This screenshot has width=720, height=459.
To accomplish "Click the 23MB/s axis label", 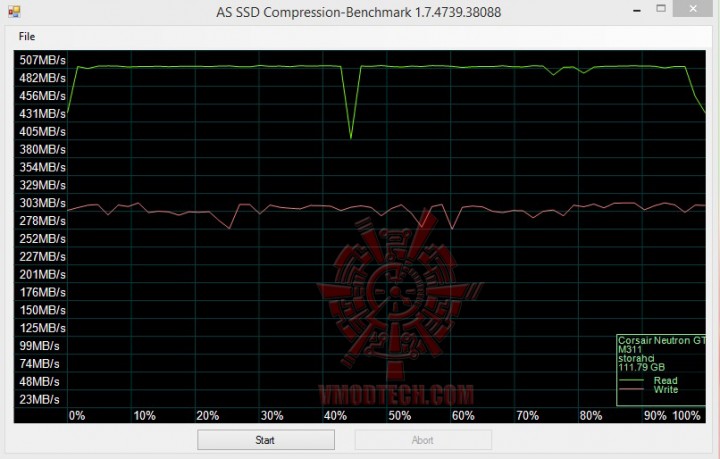I will tap(39, 400).
